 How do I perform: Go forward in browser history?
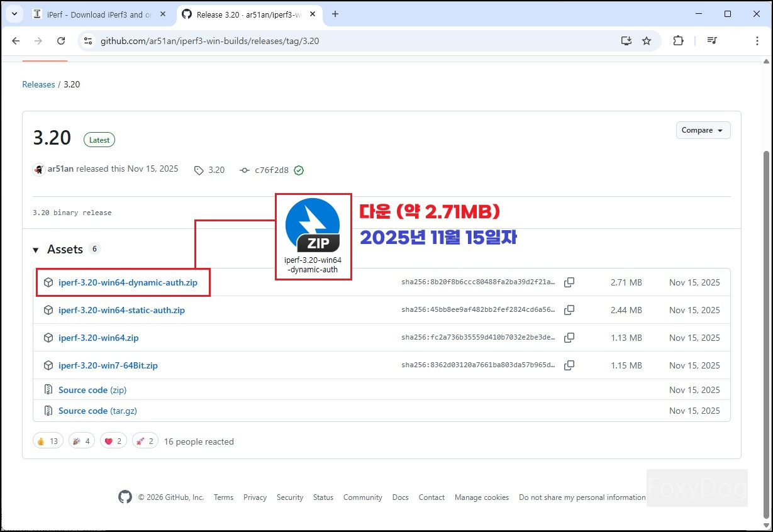click(x=38, y=41)
